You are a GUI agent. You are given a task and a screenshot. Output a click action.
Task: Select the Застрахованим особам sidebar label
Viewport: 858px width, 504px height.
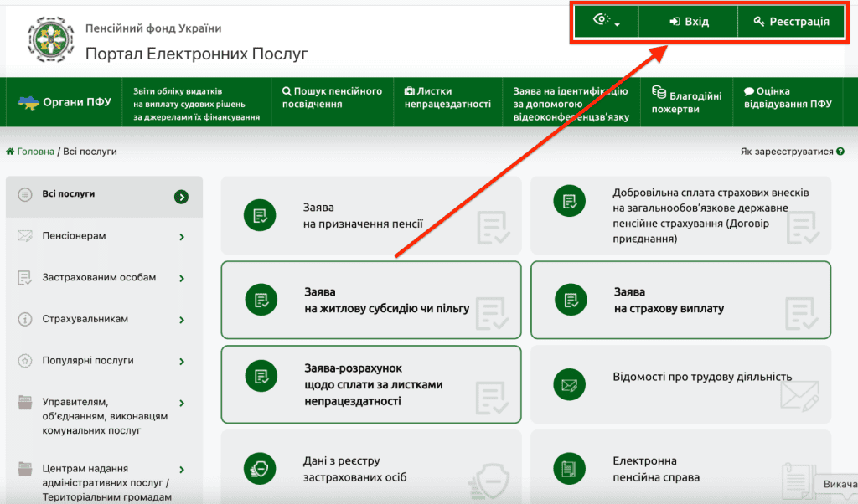[x=99, y=278]
